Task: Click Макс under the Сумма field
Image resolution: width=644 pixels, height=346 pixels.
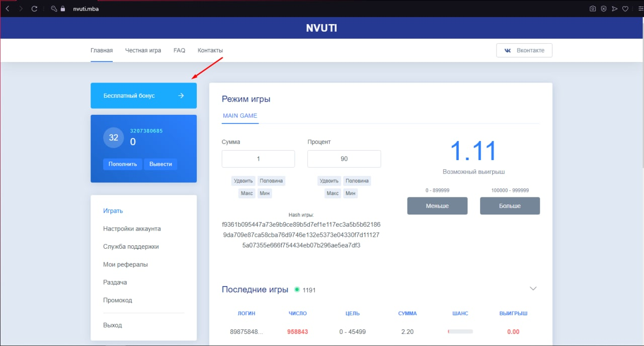Action: tap(247, 193)
